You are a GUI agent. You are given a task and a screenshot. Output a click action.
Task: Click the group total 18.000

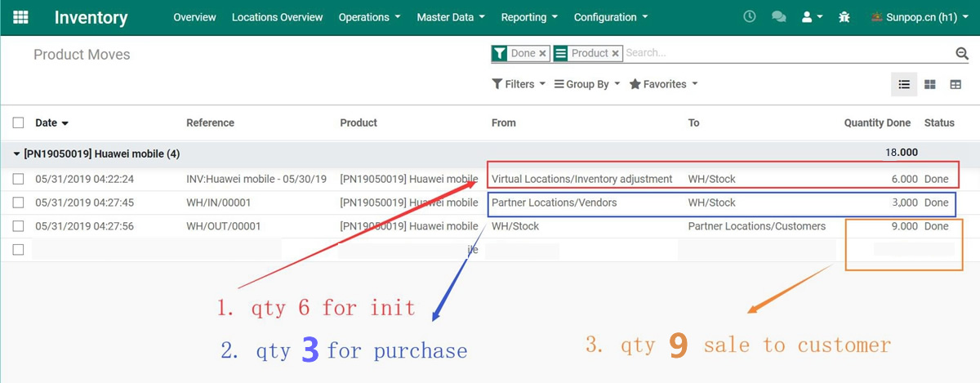[902, 153]
